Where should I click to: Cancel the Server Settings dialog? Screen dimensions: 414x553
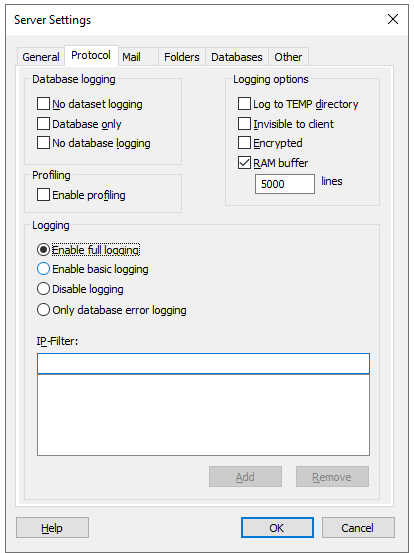[x=358, y=528]
